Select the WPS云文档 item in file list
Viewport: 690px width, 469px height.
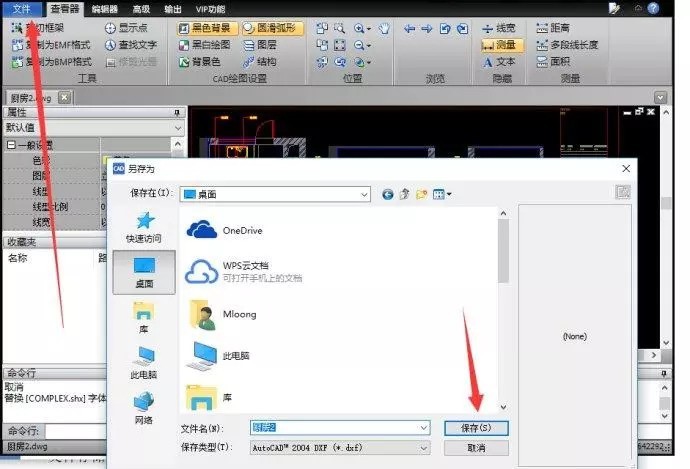pyautogui.click(x=243, y=271)
